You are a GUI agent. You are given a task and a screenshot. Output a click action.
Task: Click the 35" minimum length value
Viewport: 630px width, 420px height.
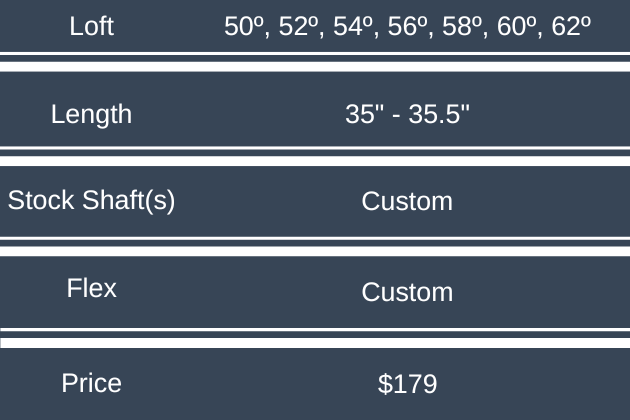358,114
